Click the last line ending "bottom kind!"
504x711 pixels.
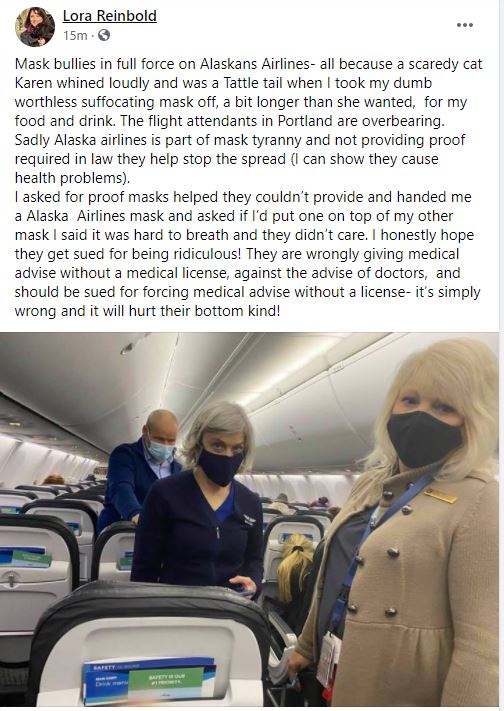[147, 312]
